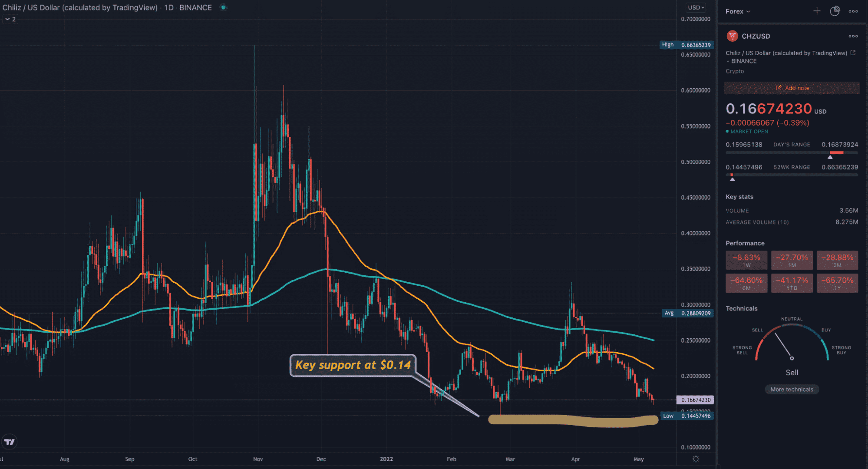Click the High 0.66365239 price label
Viewport: 868px width, 469px height.
pos(686,45)
